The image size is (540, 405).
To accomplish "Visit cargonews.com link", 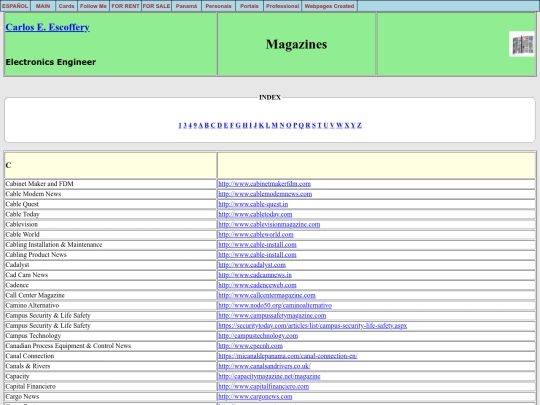I will pos(255,397).
